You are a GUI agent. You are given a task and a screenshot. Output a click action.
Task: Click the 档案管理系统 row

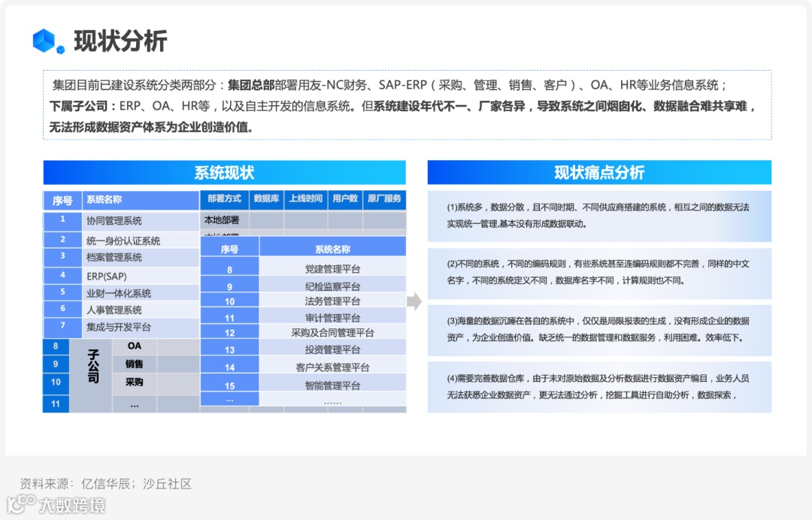(x=121, y=257)
